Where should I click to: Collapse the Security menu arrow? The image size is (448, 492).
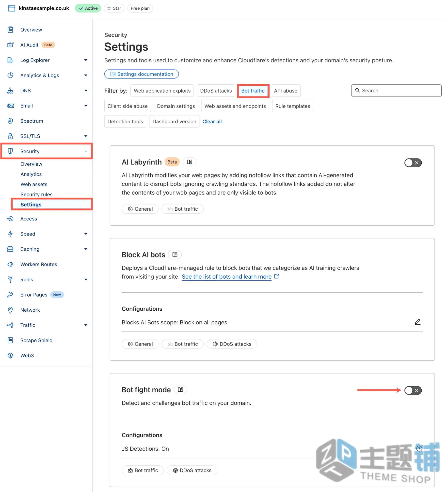click(86, 151)
